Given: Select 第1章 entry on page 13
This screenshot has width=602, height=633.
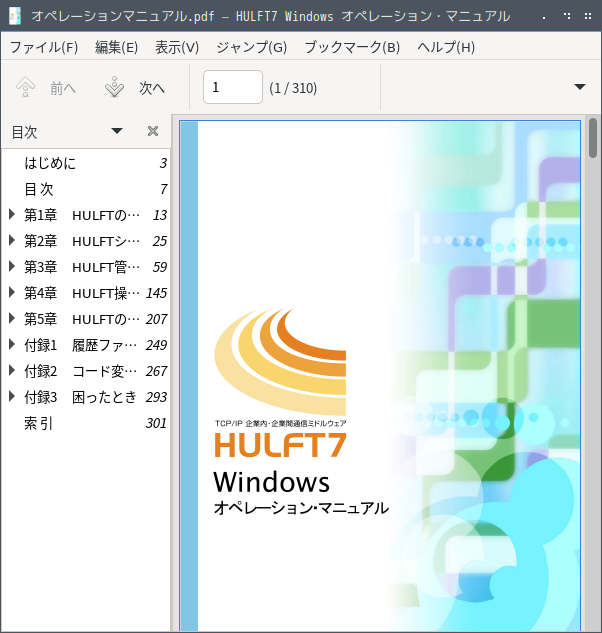Looking at the screenshot, I should (x=86, y=215).
